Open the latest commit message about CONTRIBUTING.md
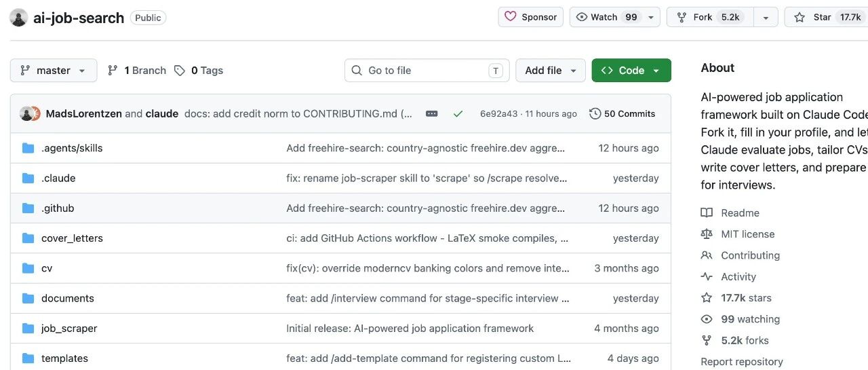The height and width of the screenshot is (370, 868). click(x=298, y=113)
